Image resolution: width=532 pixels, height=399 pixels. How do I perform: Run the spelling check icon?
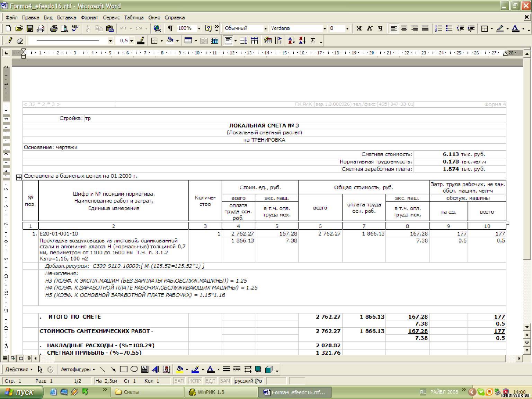(x=75, y=29)
